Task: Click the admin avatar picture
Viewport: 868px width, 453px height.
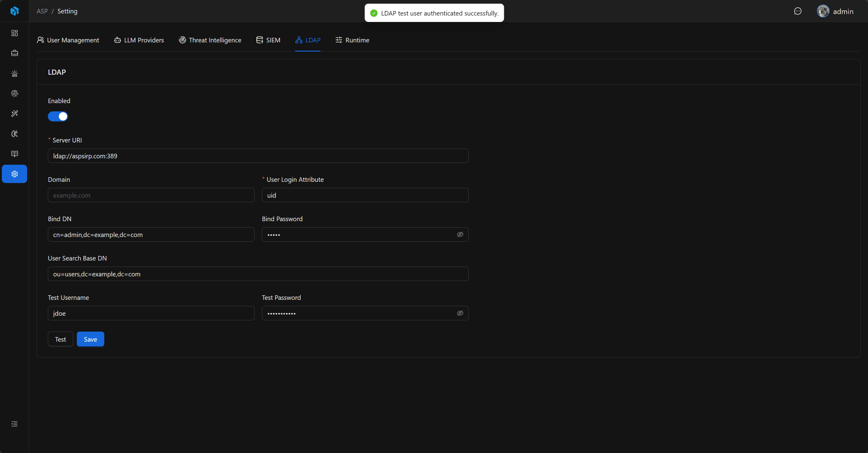Action: click(823, 11)
